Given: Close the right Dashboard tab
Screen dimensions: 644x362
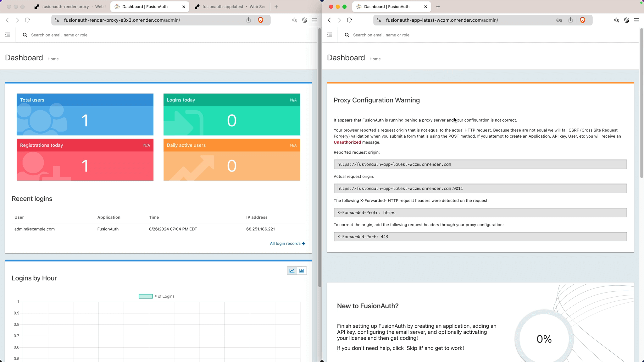Looking at the screenshot, I should (425, 7).
